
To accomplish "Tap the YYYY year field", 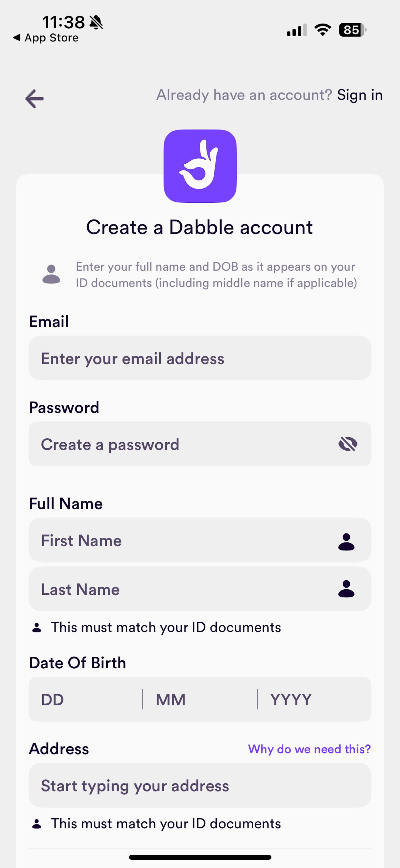I will pyautogui.click(x=314, y=700).
